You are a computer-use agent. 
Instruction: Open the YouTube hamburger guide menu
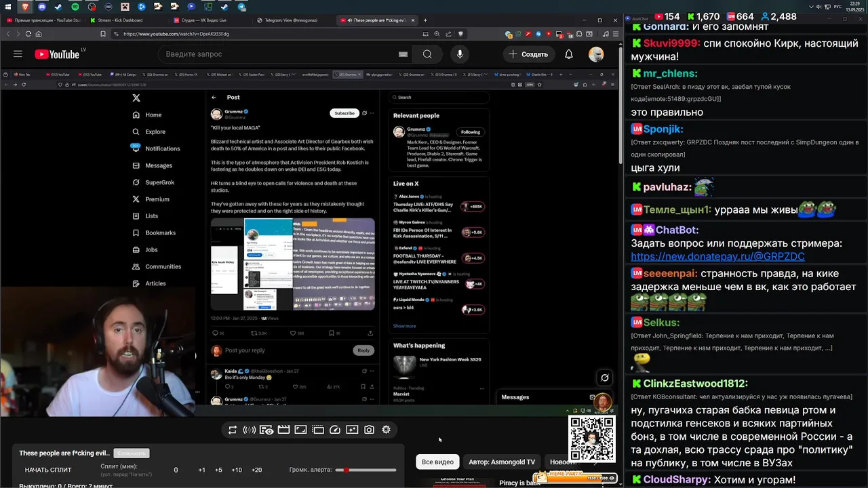tap(18, 54)
